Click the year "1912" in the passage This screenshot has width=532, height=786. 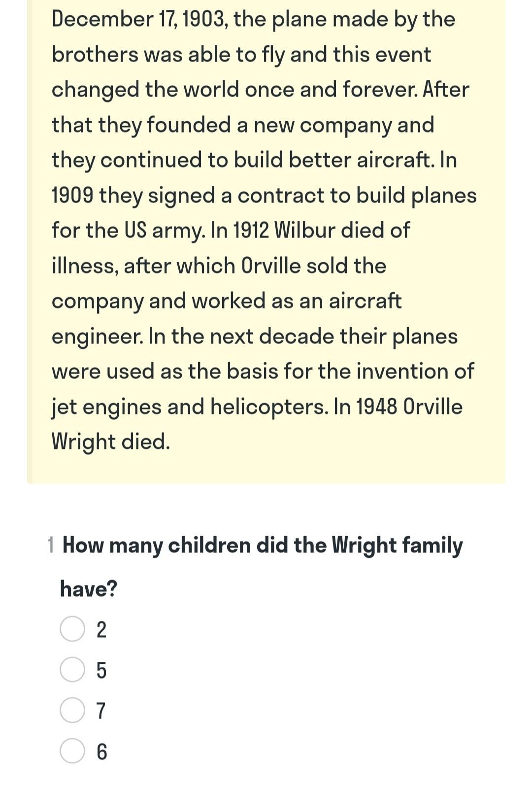[251, 230]
